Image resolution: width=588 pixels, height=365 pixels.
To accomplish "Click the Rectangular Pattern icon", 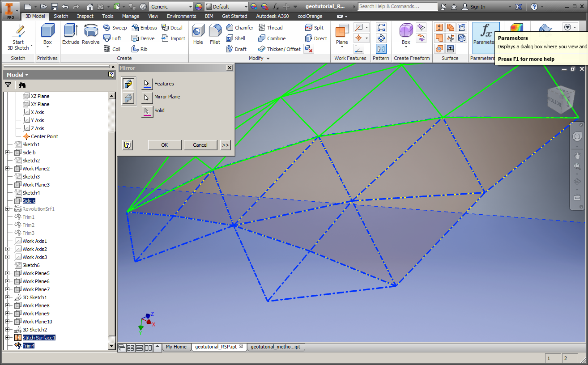I will pos(381,28).
